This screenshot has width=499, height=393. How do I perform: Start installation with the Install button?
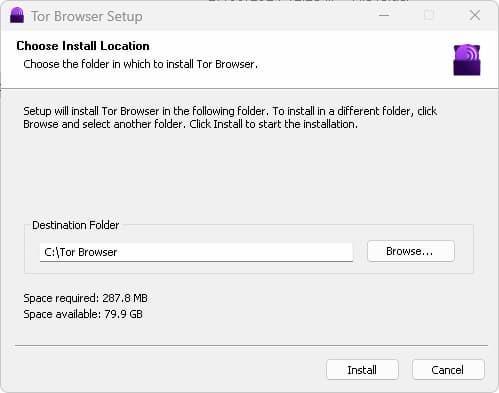point(362,370)
